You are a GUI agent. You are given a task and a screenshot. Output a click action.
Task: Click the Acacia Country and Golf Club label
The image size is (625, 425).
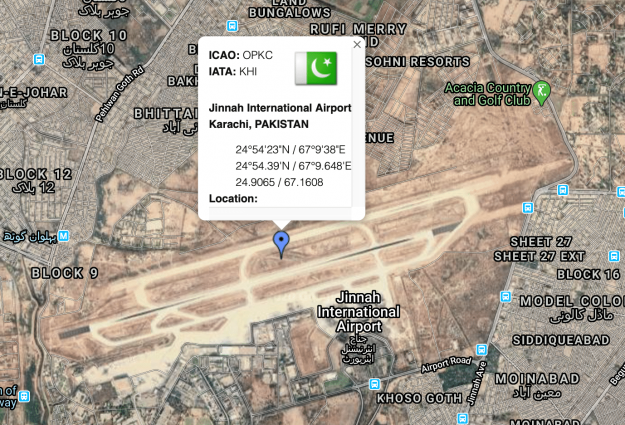(x=488, y=94)
